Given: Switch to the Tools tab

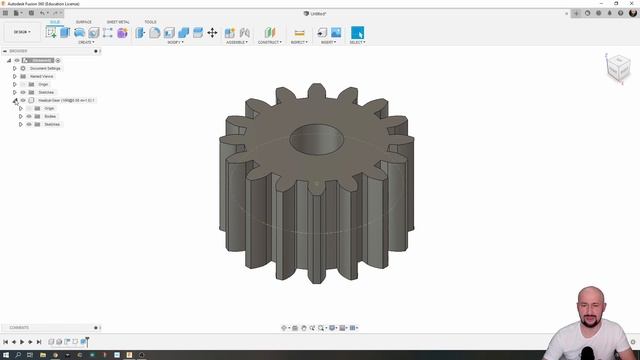Looking at the screenshot, I should 150,22.
